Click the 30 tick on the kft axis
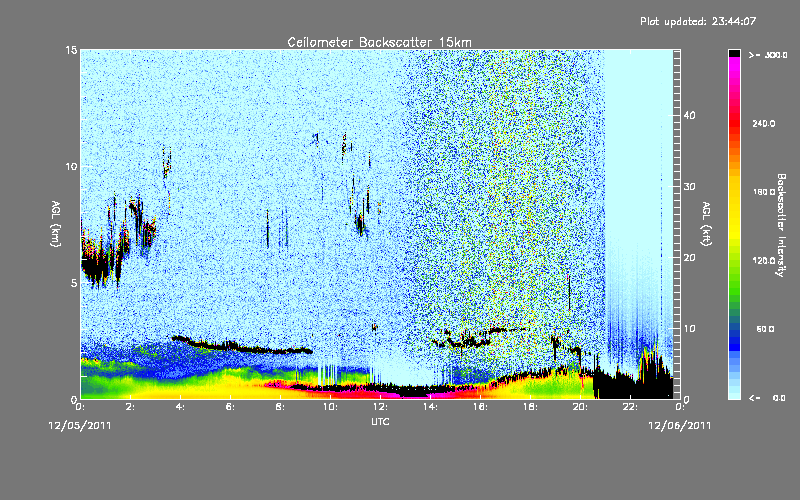This screenshot has height=500, width=800. click(689, 186)
